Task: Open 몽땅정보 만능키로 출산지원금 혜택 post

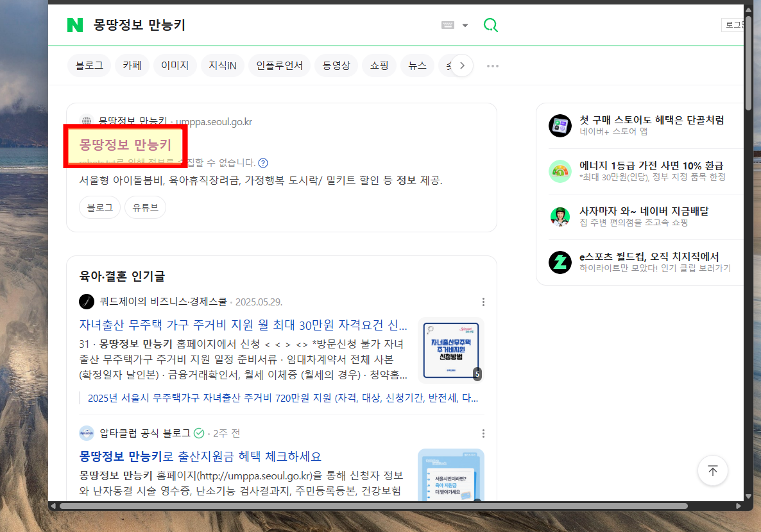Action: (x=200, y=456)
